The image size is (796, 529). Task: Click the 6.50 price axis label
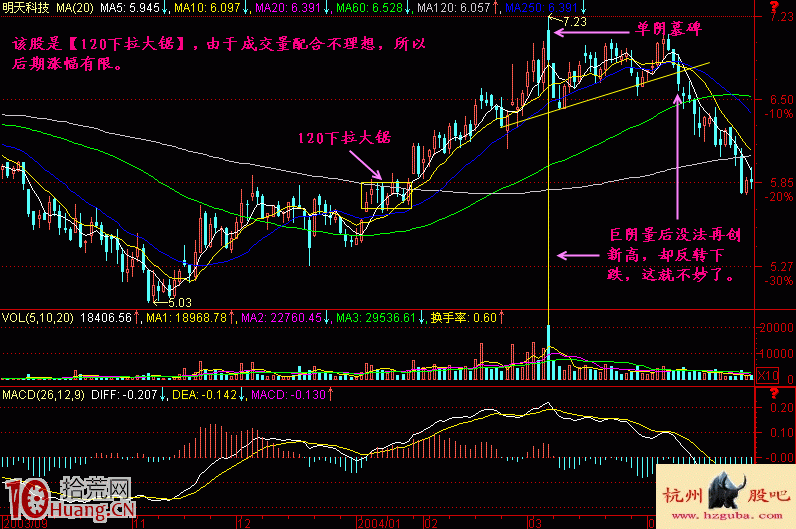pyautogui.click(x=781, y=99)
